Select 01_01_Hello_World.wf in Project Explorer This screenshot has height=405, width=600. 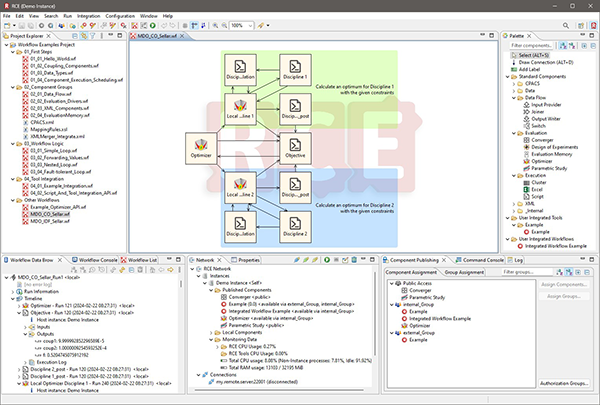pyautogui.click(x=49, y=59)
